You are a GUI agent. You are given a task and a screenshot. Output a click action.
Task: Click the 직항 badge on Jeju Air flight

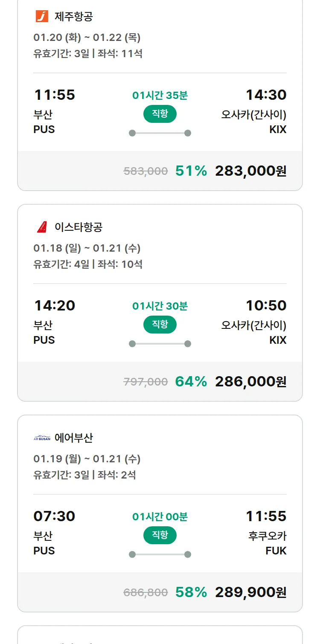(160, 114)
